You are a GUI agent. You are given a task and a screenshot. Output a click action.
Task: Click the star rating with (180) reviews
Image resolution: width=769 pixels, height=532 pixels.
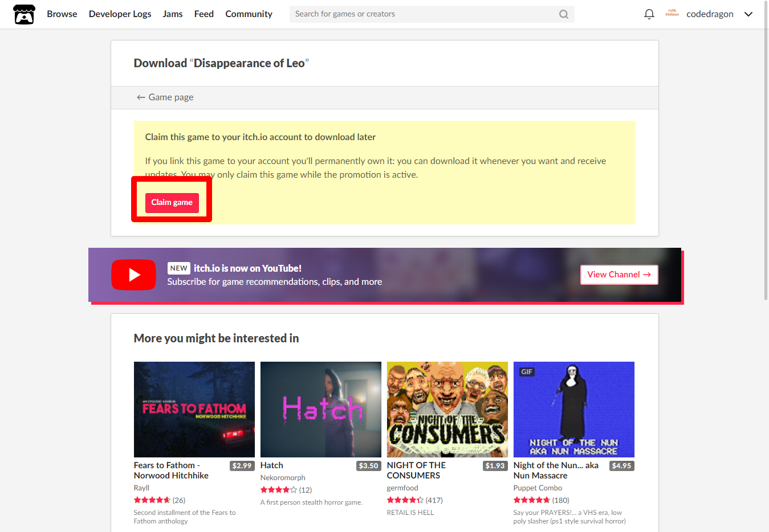[541, 500]
